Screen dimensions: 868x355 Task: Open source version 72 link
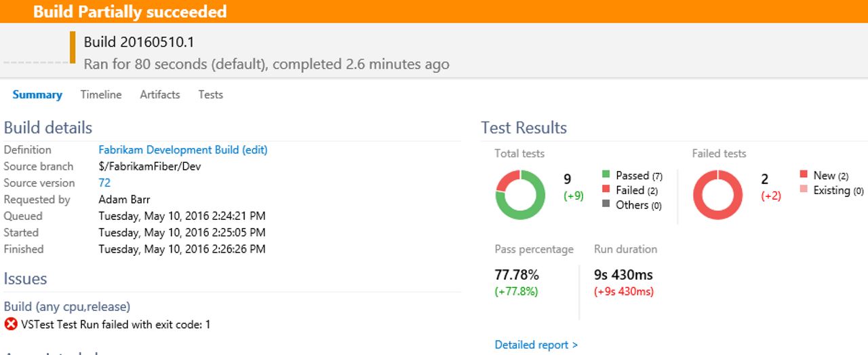[x=104, y=183]
